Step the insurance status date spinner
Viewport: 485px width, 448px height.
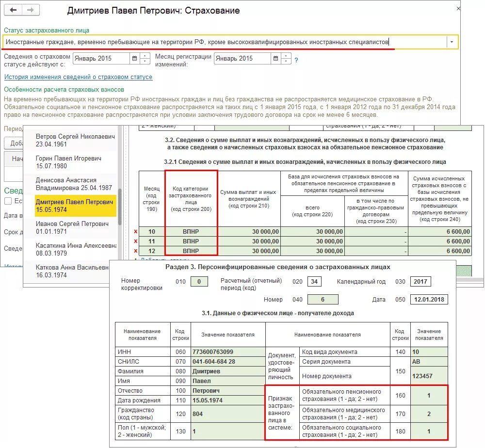[145, 59]
